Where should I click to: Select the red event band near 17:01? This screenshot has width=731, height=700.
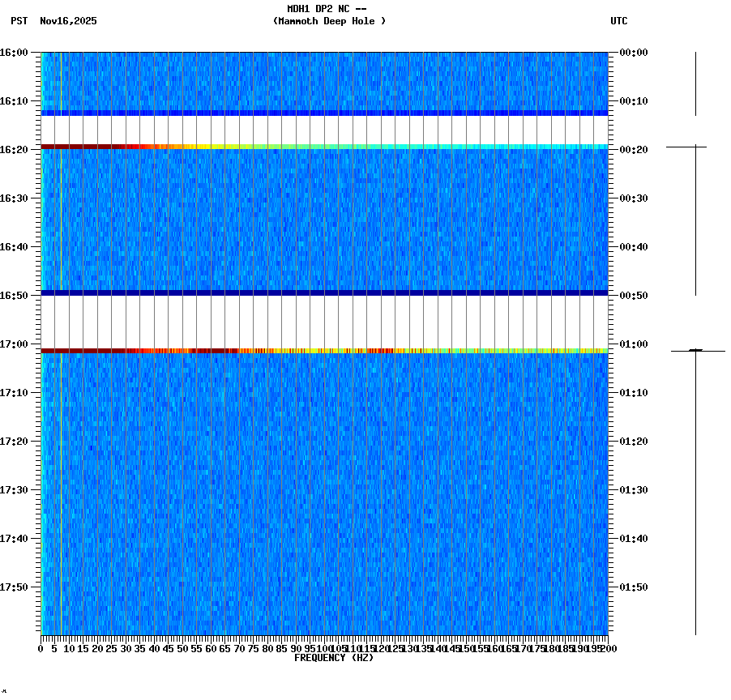tap(324, 350)
